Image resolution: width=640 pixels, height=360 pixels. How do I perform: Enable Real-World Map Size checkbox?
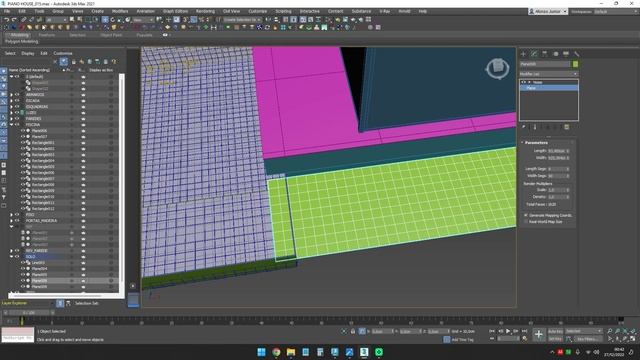526,222
